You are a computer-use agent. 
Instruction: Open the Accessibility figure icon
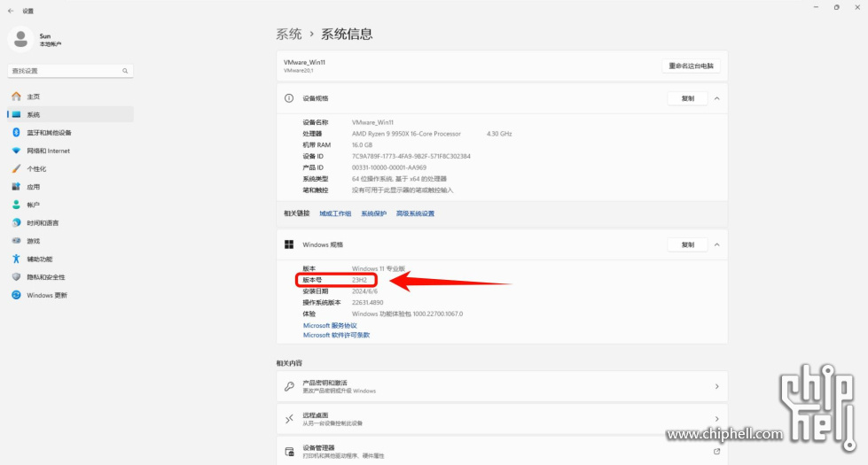click(16, 259)
